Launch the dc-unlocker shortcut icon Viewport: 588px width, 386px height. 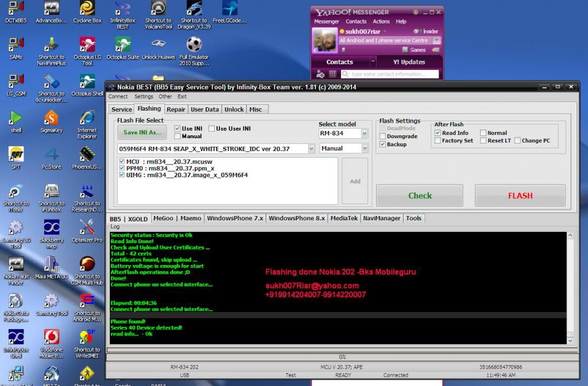click(51, 88)
